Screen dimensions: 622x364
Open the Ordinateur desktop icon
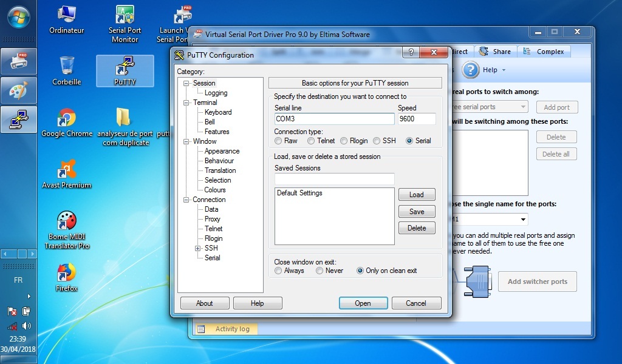66,20
